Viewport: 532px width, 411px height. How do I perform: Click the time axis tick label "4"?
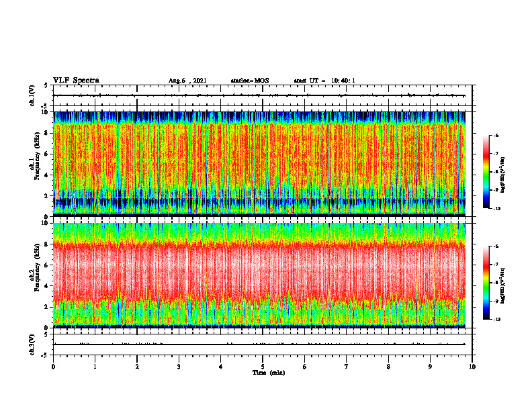[221, 367]
